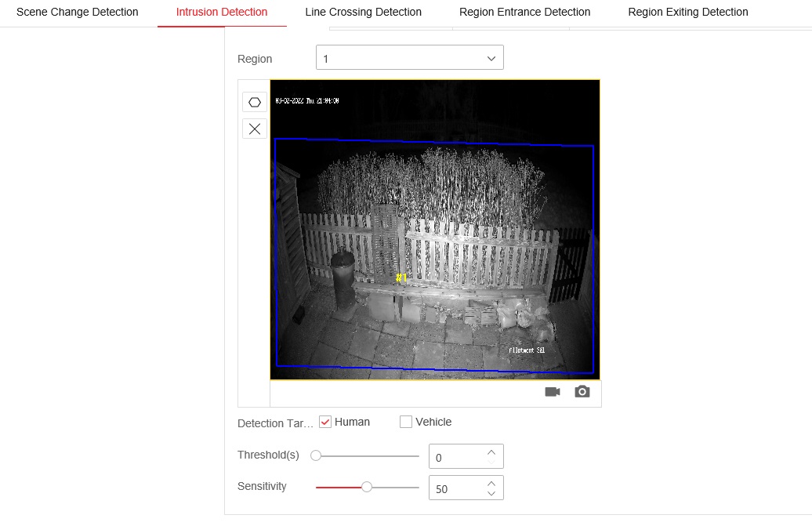Screen dimensions: 812x526
Task: Click the Threshold slider handle
Action: pyautogui.click(x=316, y=455)
